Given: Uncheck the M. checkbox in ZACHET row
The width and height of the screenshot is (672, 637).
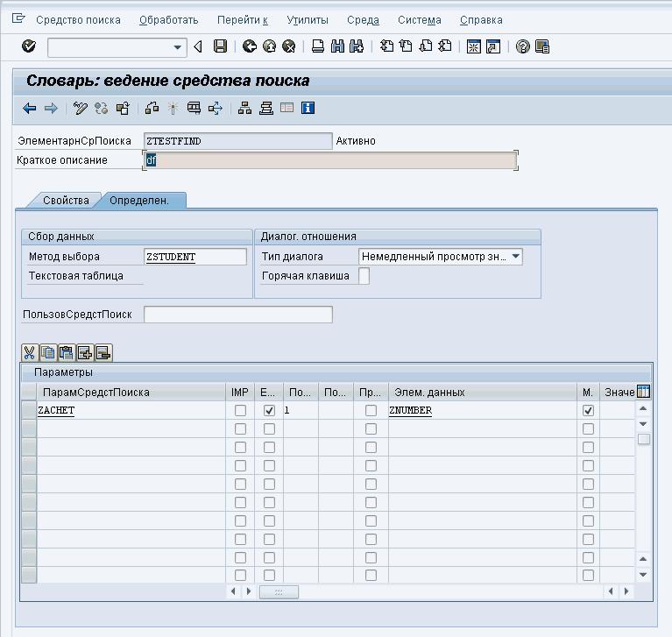Looking at the screenshot, I should pos(588,410).
